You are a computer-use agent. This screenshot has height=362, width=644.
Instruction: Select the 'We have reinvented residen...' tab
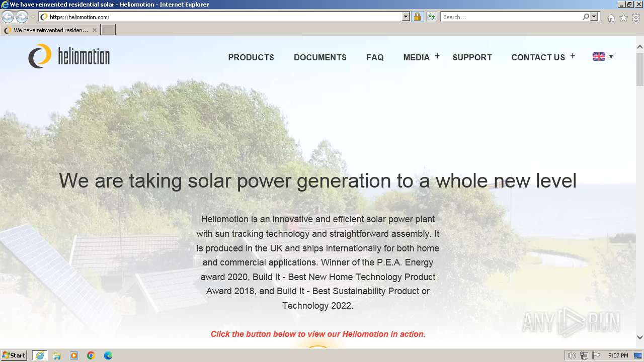50,30
